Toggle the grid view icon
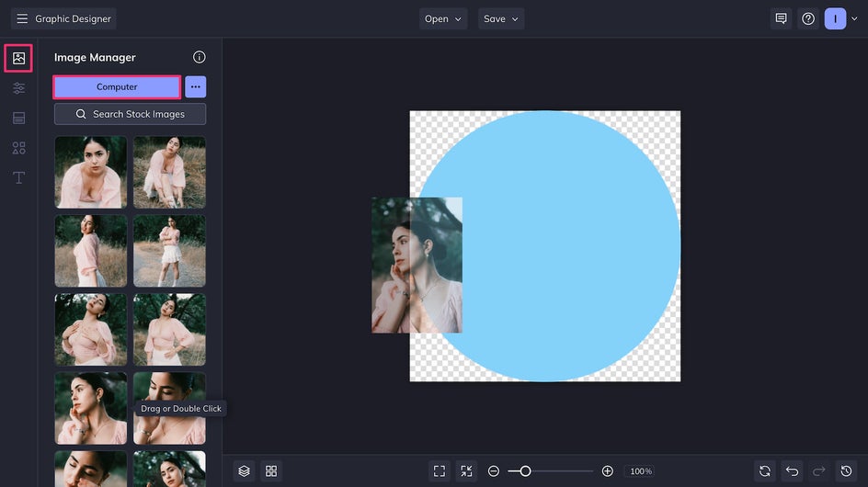868x487 pixels. [x=271, y=471]
